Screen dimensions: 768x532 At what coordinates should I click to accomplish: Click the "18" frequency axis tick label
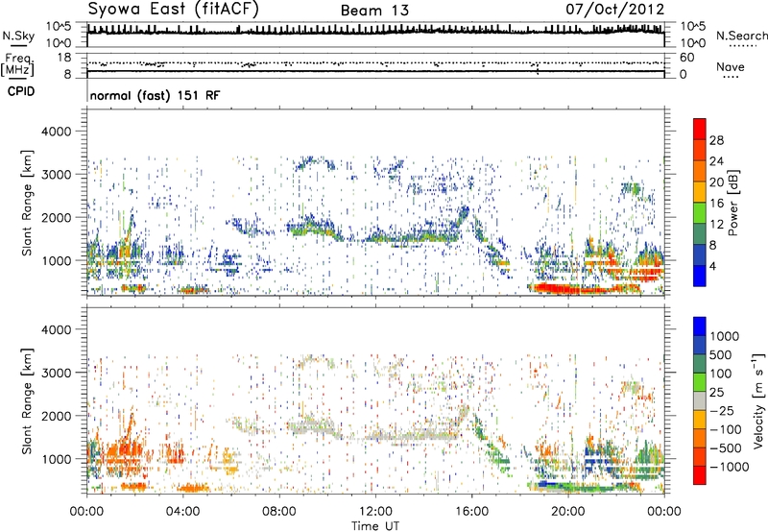click(x=64, y=58)
